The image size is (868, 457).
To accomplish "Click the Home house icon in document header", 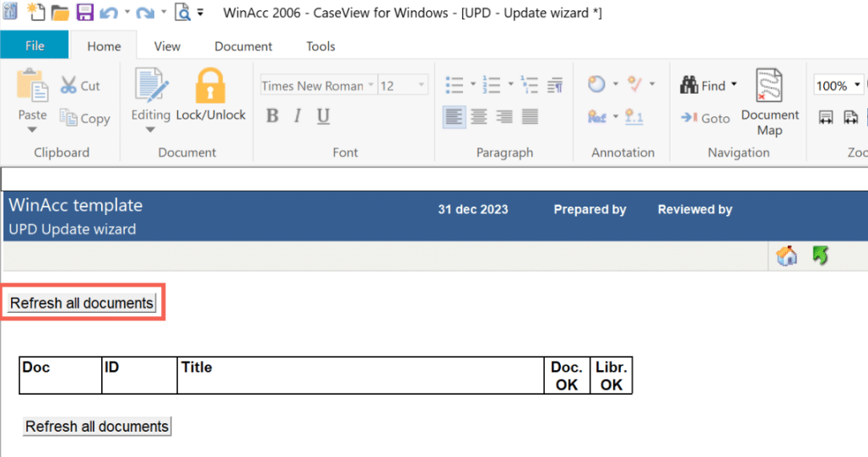I will click(x=786, y=256).
